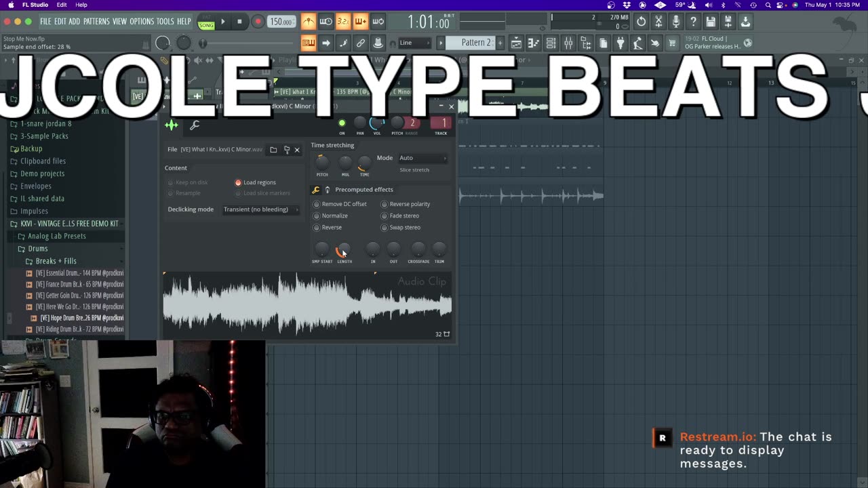Viewport: 868px width, 488px height.
Task: Open the TOOLS menu
Action: coord(165,22)
